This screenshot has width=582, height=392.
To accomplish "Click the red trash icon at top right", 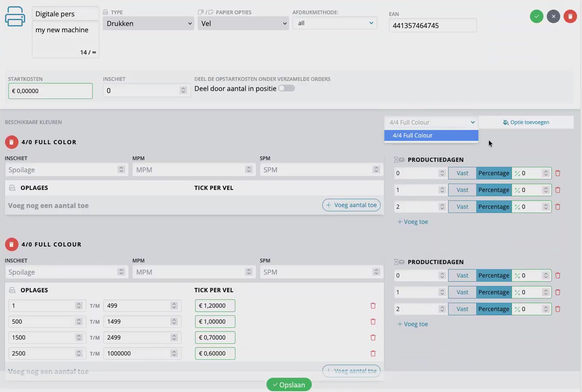I will pyautogui.click(x=570, y=16).
